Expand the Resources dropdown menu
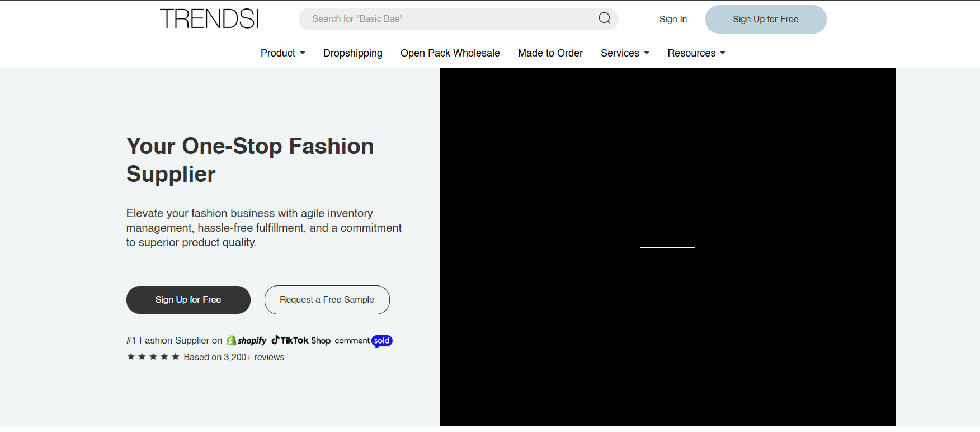980x432 pixels. [696, 53]
